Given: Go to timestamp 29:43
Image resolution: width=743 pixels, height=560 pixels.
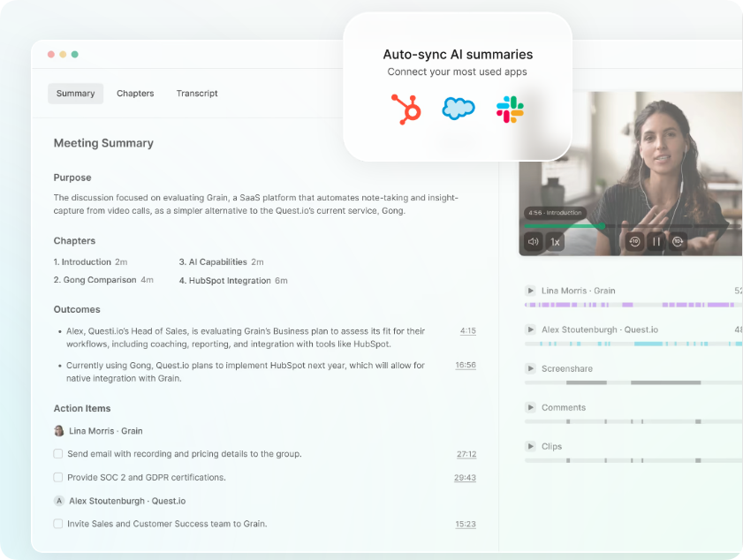Looking at the screenshot, I should coord(465,478).
